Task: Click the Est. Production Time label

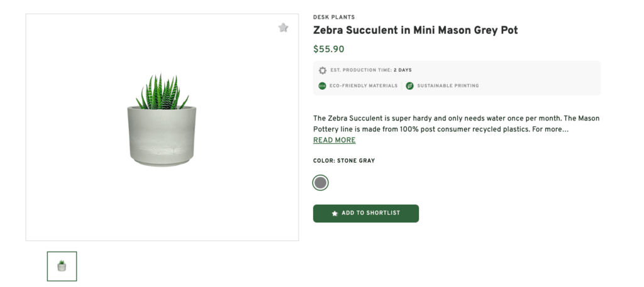Action: (x=362, y=70)
